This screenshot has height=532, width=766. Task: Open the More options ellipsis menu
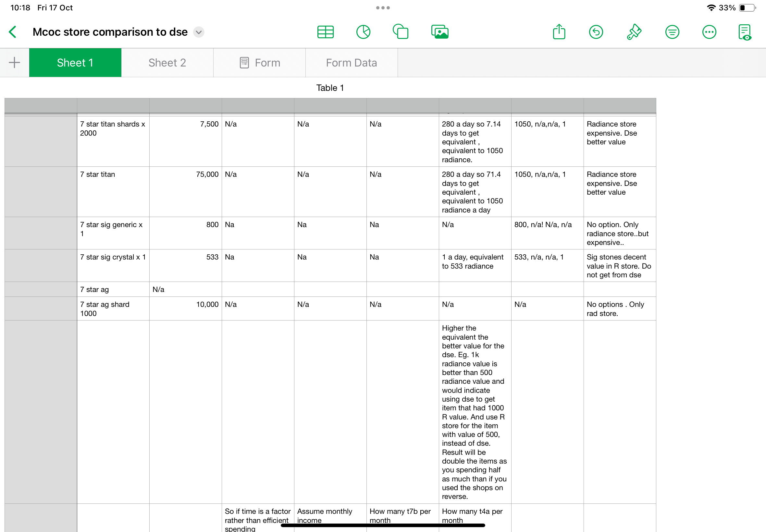pyautogui.click(x=709, y=32)
